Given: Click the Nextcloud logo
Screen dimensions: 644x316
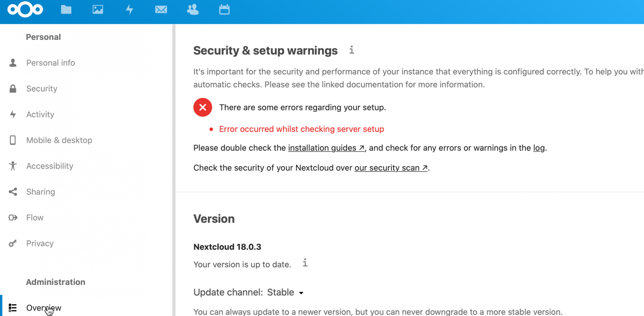Looking at the screenshot, I should click(x=25, y=9).
